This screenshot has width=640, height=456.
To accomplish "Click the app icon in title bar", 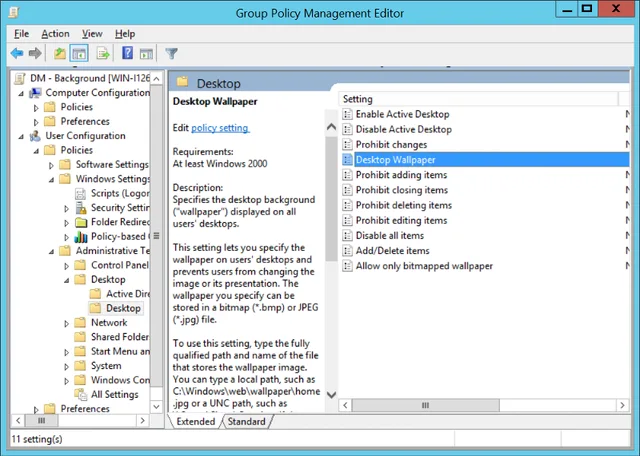I will (14, 12).
